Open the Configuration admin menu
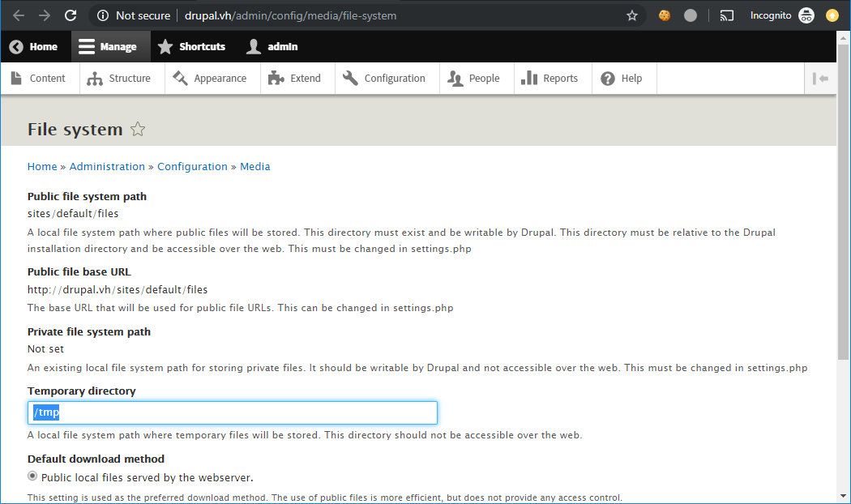This screenshot has height=504, width=851. coord(387,78)
